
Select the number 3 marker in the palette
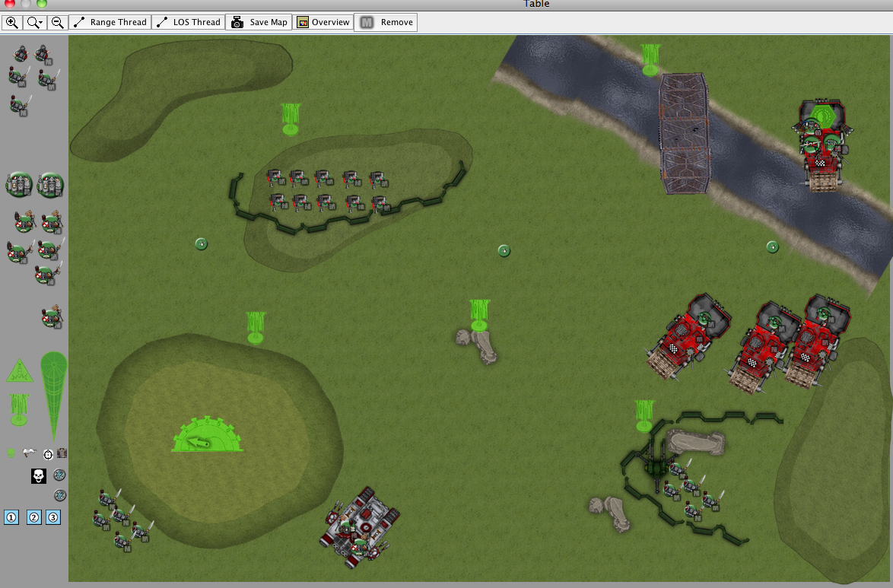[53, 517]
